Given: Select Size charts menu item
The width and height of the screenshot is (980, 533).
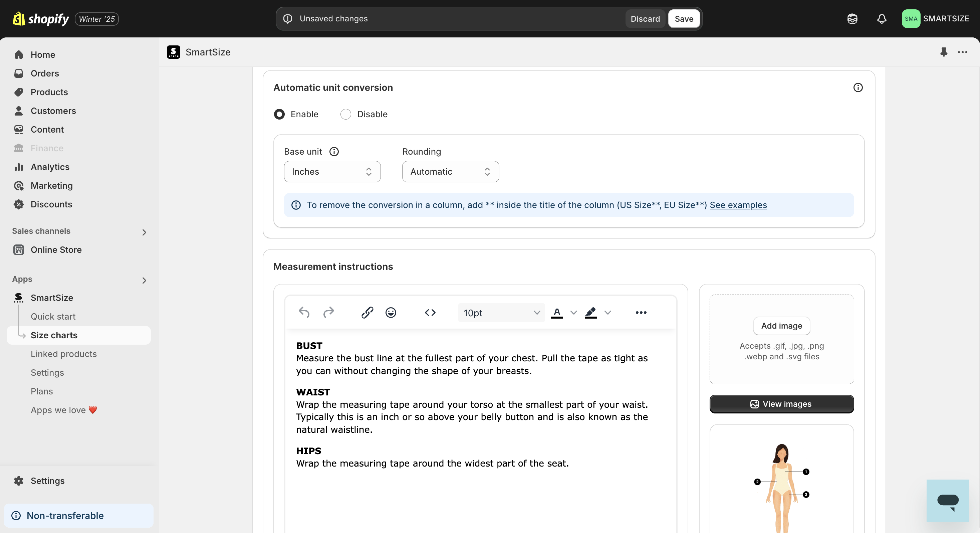Looking at the screenshot, I should pos(79,335).
